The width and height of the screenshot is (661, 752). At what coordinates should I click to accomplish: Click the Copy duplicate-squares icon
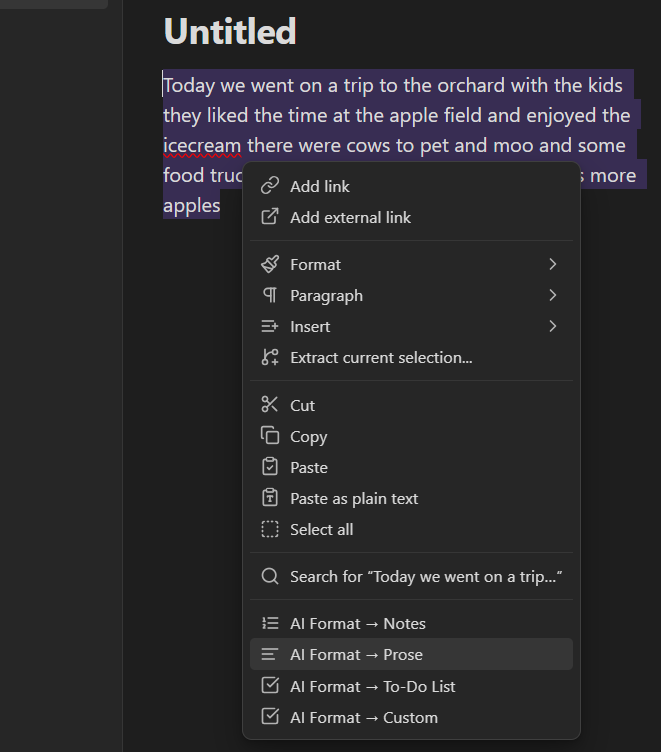click(x=270, y=435)
